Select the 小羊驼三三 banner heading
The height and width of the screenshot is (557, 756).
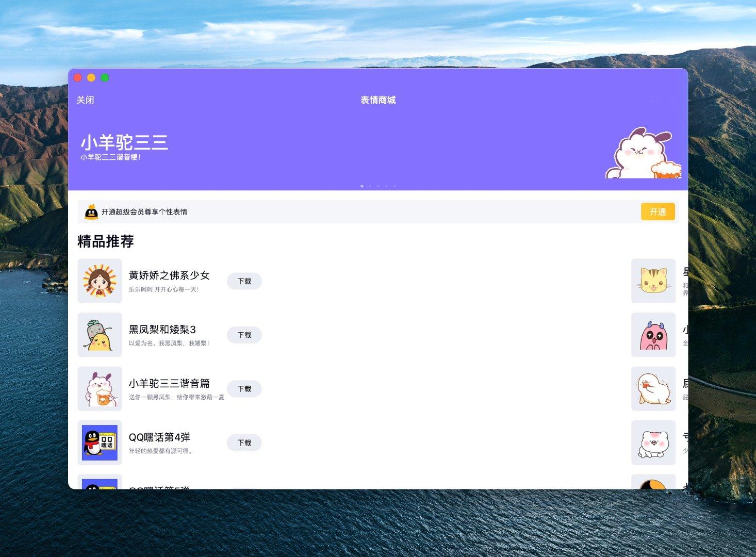coord(126,142)
